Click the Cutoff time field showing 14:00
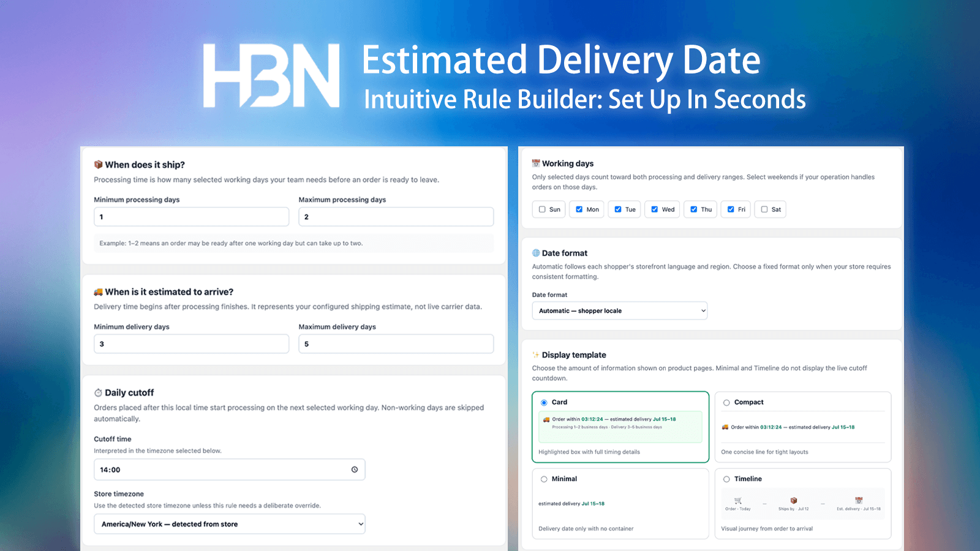The image size is (980, 551). pyautogui.click(x=230, y=470)
